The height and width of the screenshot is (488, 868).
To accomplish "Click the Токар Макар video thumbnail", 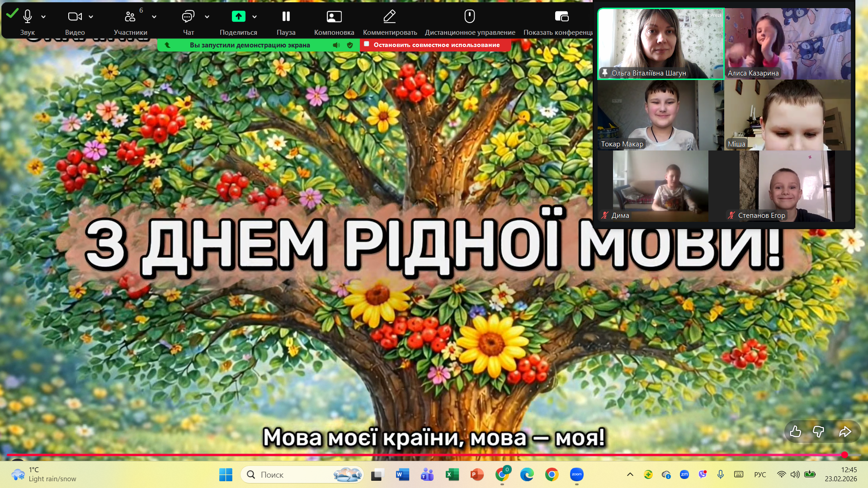I will click(x=660, y=115).
